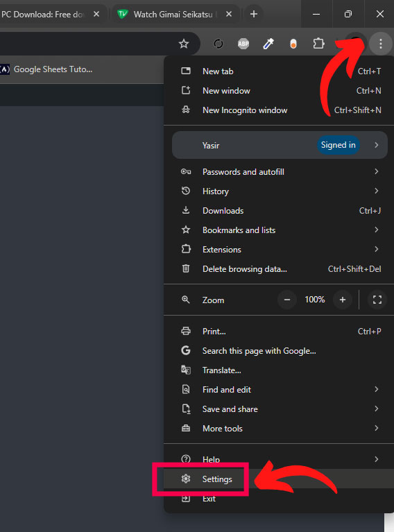Click the Incognito spy icon

(x=186, y=110)
